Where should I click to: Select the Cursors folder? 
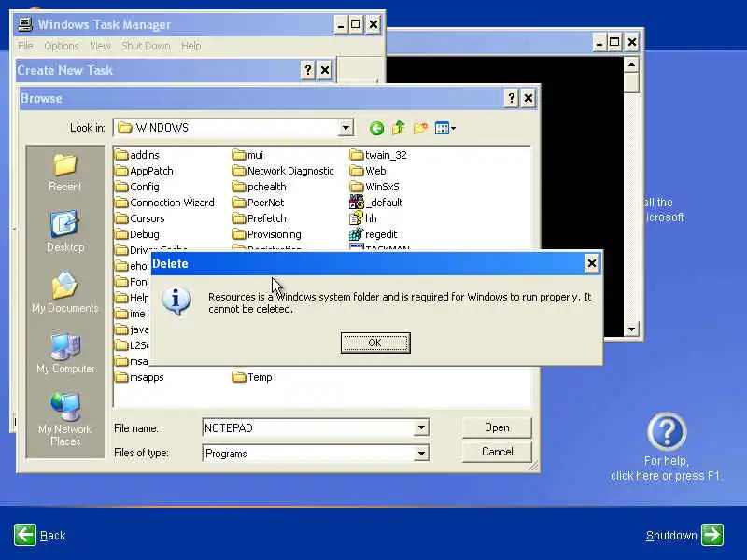(140, 218)
